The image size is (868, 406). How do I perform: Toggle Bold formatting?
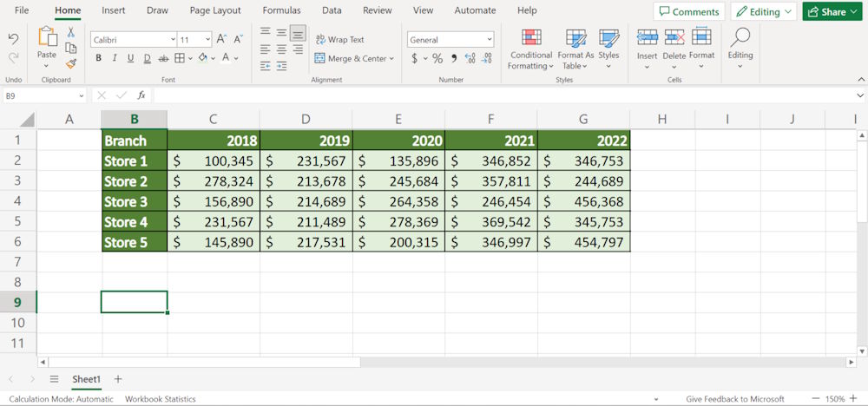point(99,58)
